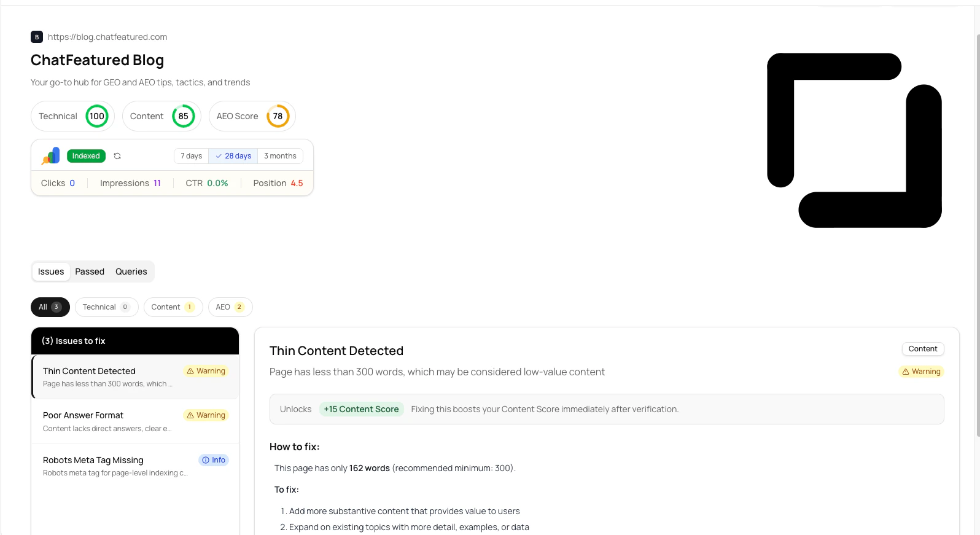Click the Technical score ring showing 100

pos(97,116)
